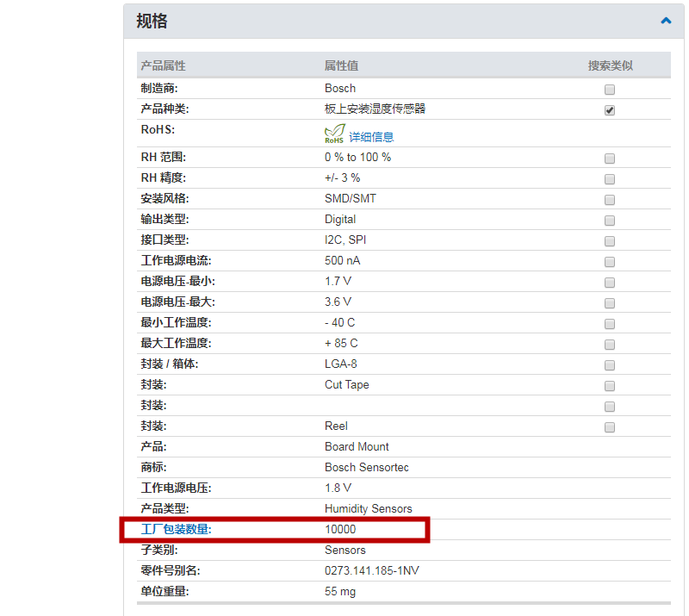Click the Bosch manufacturer value
Viewport: 689px width, 616px height.
tap(340, 89)
